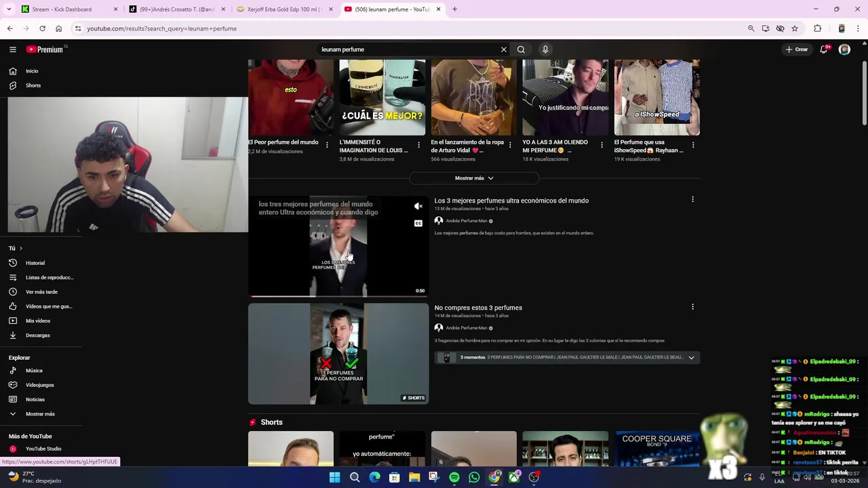Screen dimensions: 868x488
Task: Switch to the Xerjoff Erba Gold tab
Action: coord(284,9)
